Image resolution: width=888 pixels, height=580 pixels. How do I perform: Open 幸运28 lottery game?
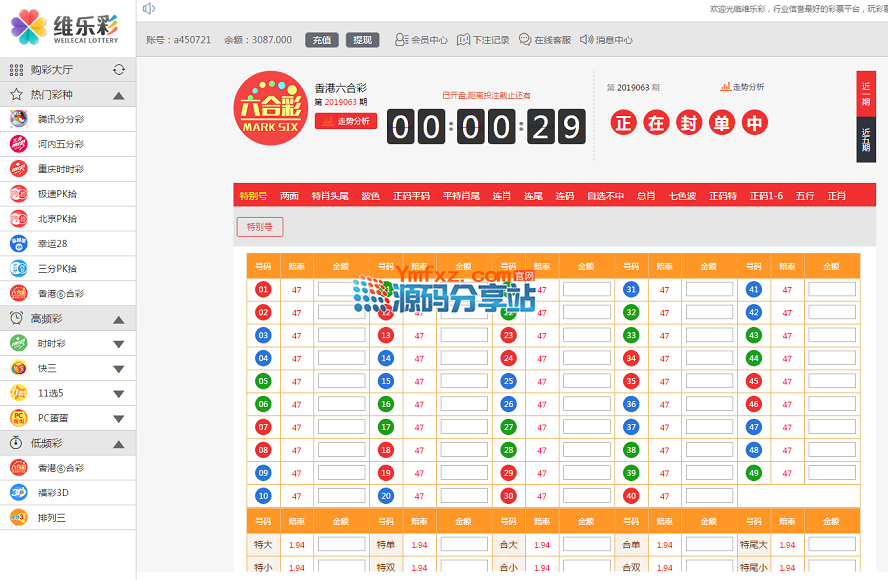click(53, 243)
